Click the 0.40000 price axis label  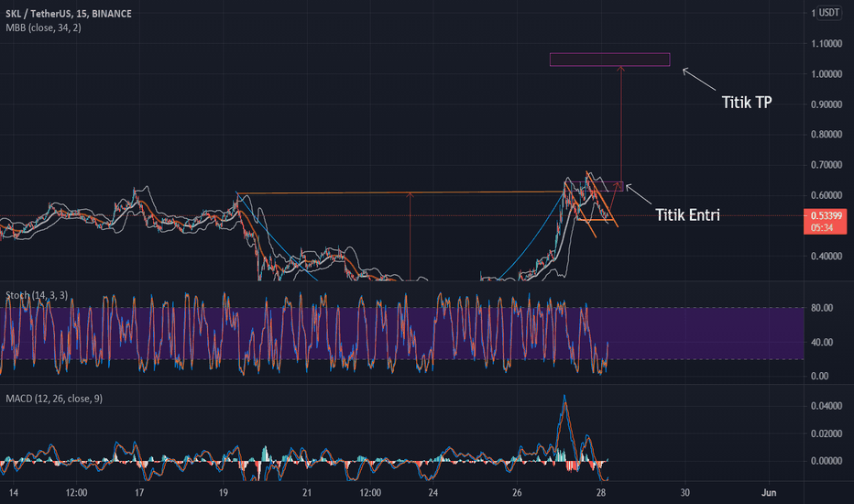pos(827,256)
